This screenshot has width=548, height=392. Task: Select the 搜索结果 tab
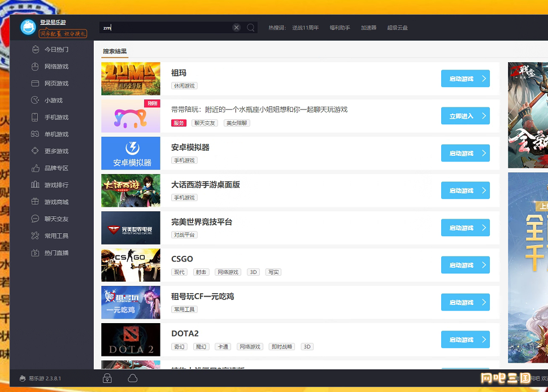point(115,51)
